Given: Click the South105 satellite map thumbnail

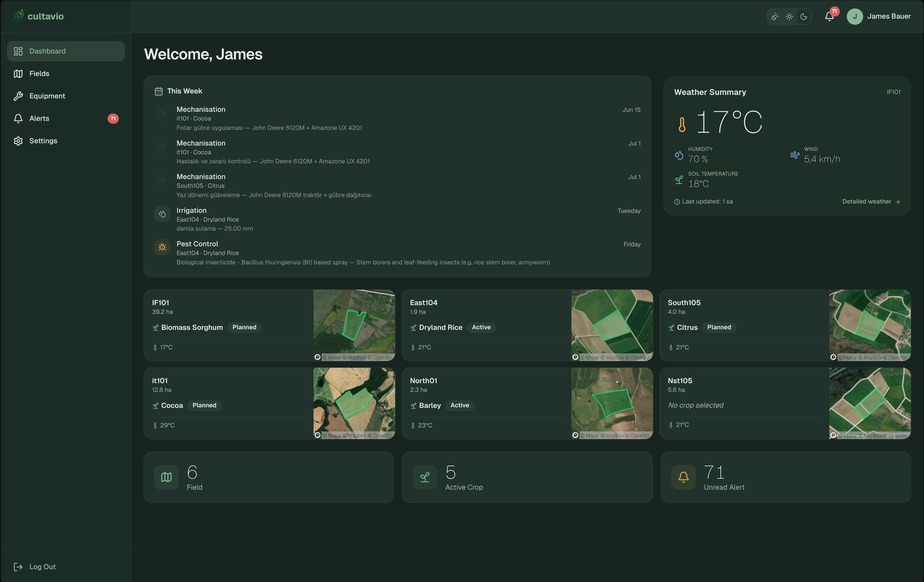Looking at the screenshot, I should coord(870,325).
